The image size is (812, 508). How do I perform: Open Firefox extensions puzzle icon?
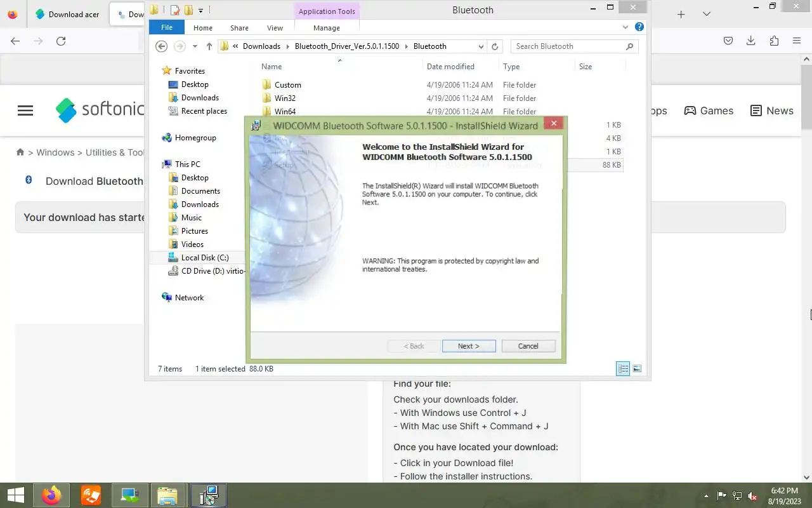(774, 41)
